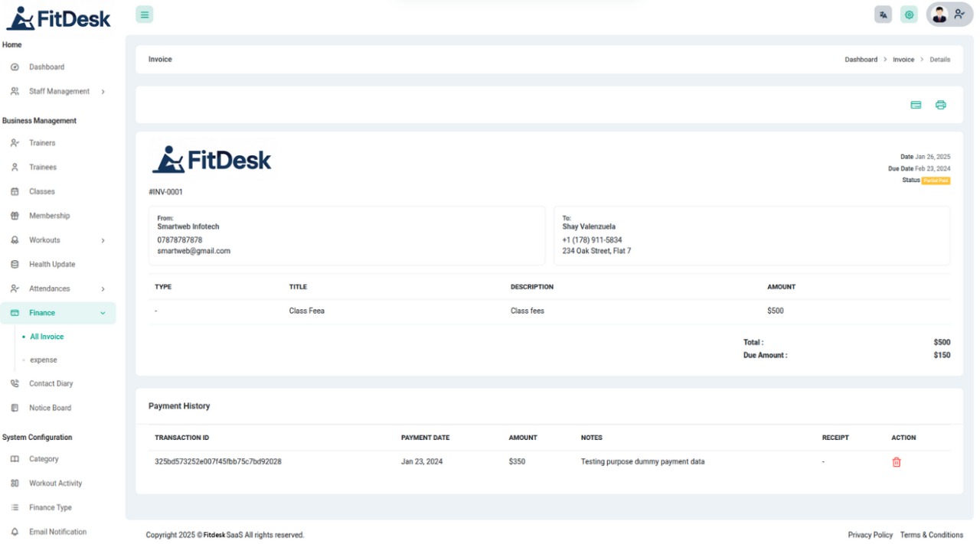Screen dimensions: 980x544
Task: Click the add payment card icon
Action: (916, 105)
